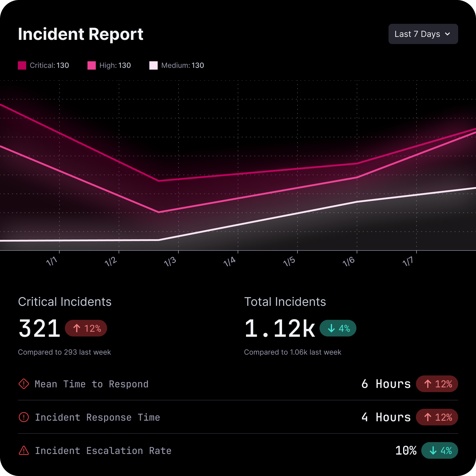Click the up arrow icon in Critical Incidents badge
476x476 pixels.
tap(77, 328)
